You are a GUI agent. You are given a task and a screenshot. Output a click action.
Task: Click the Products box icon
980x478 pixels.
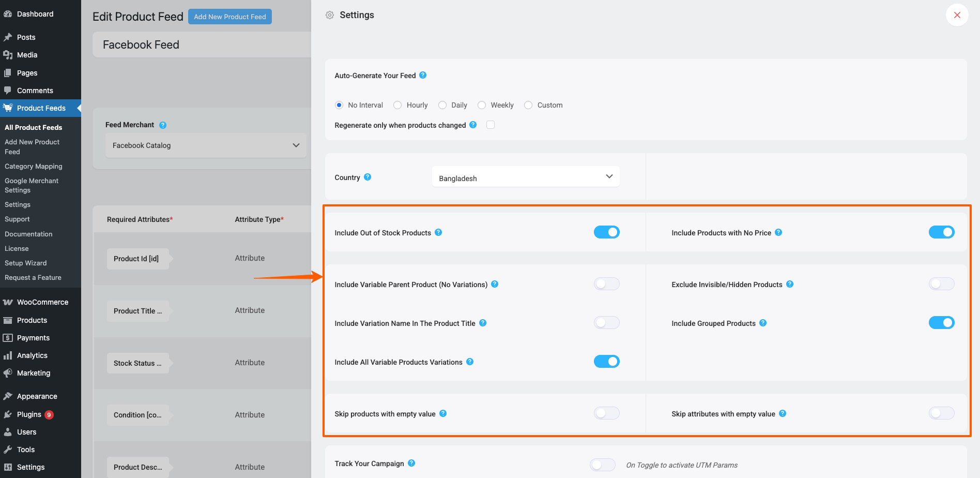point(8,320)
